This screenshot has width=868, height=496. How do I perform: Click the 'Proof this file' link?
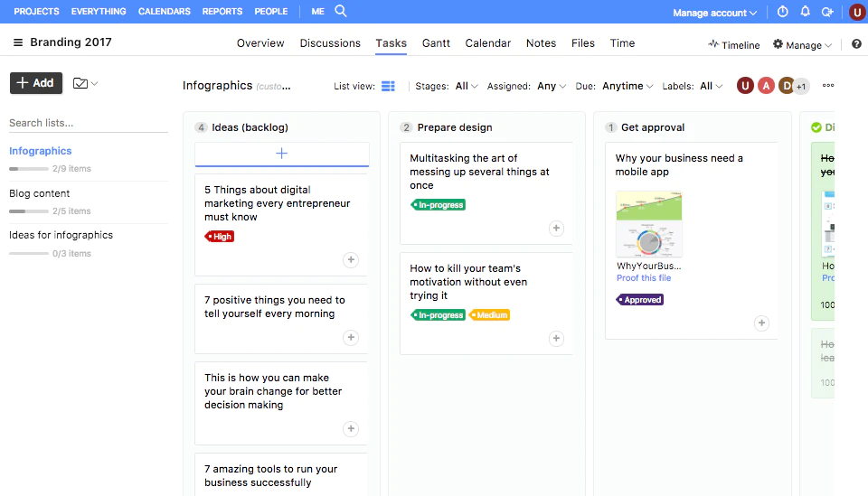click(x=643, y=278)
